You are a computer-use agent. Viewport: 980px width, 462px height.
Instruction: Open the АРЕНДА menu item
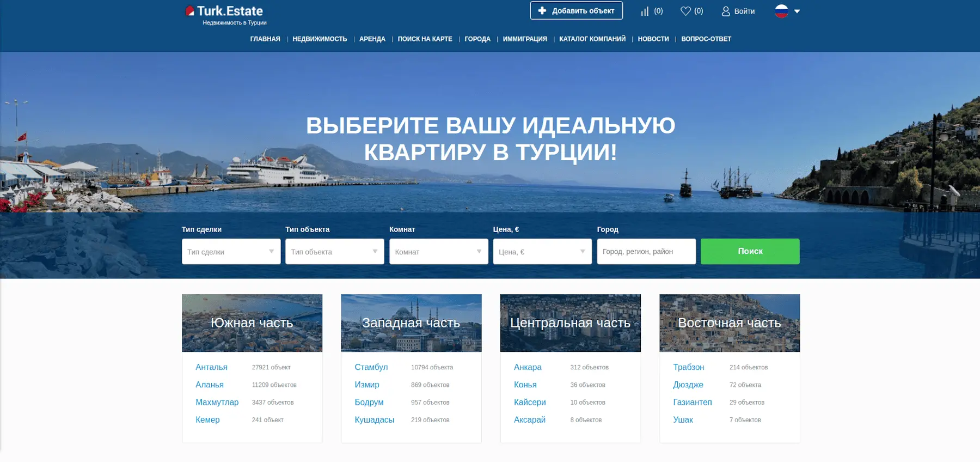coord(372,39)
